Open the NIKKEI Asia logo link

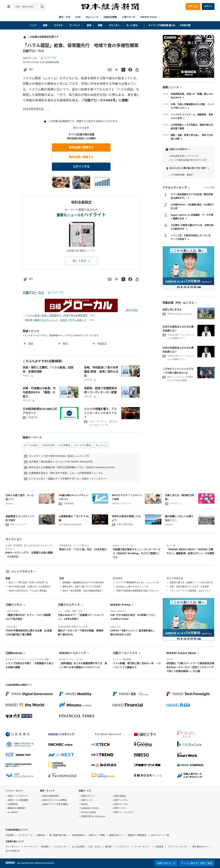[x=178, y=705]
